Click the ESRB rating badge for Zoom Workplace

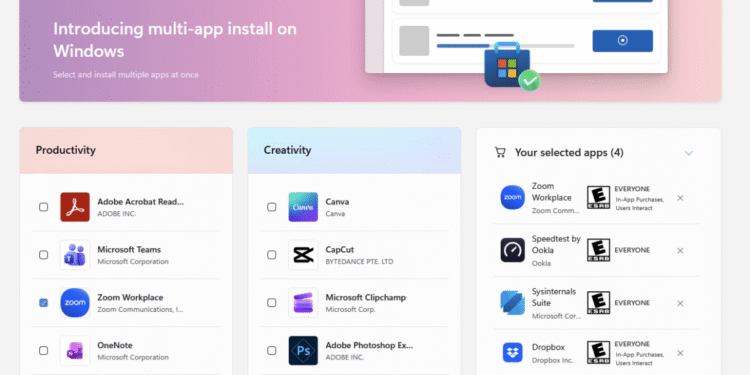click(x=598, y=198)
